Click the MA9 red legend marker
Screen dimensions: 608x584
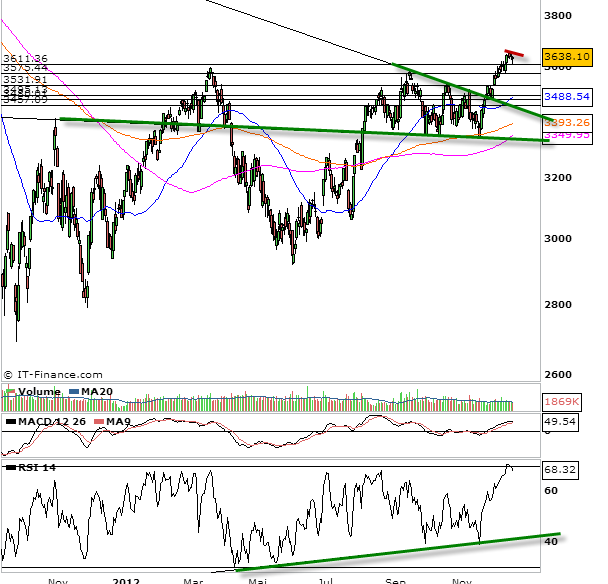pyautogui.click(x=101, y=423)
